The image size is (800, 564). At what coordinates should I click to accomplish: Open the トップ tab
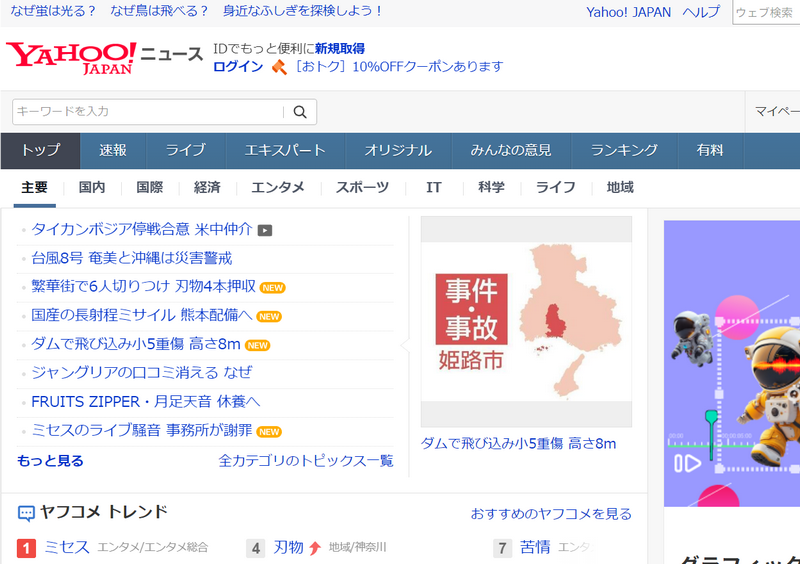(x=40, y=151)
